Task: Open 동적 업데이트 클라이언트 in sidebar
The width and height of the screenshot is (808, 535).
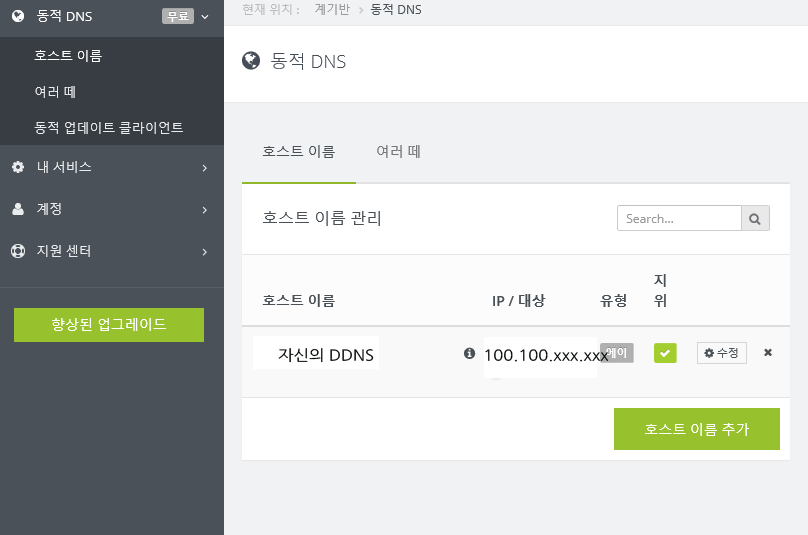Action: (108, 128)
